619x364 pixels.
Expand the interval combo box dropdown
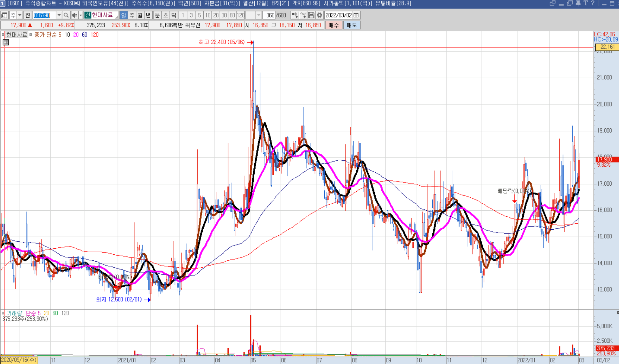[259, 15]
